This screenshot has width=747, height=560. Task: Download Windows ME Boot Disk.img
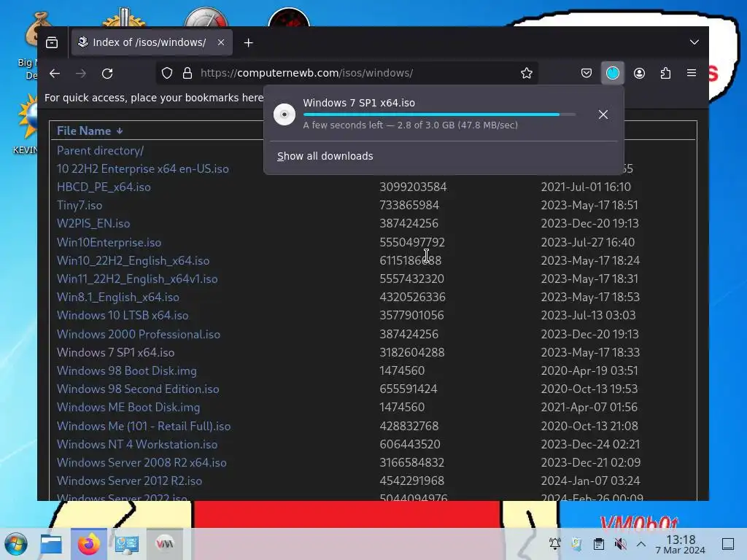tap(128, 407)
